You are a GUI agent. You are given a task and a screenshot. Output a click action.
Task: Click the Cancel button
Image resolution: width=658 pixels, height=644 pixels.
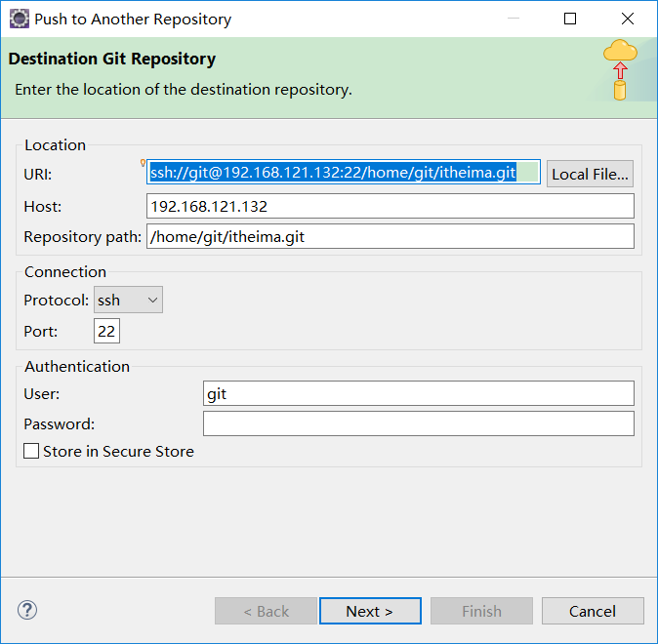click(x=593, y=611)
